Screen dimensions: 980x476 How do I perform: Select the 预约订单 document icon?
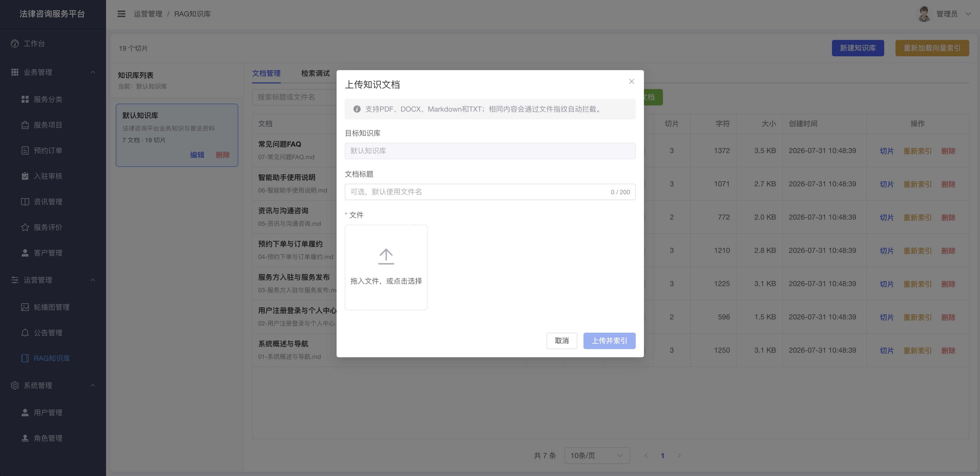click(25, 150)
